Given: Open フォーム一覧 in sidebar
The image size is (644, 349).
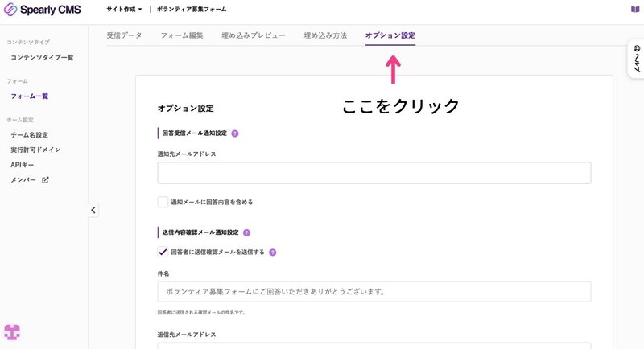Looking at the screenshot, I should point(30,96).
